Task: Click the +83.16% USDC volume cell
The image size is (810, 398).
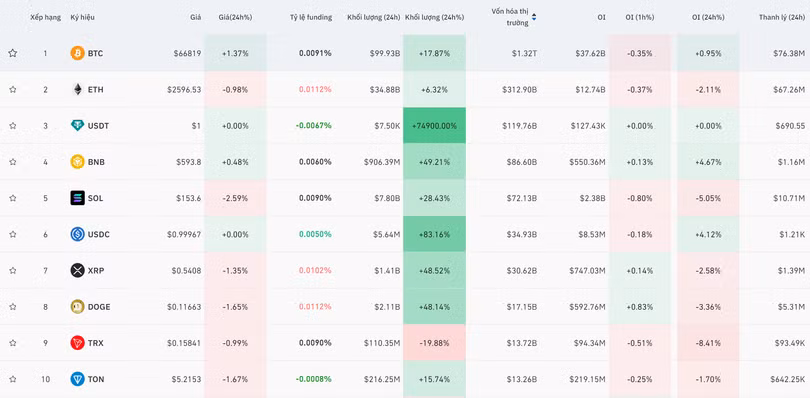Action: click(x=434, y=234)
